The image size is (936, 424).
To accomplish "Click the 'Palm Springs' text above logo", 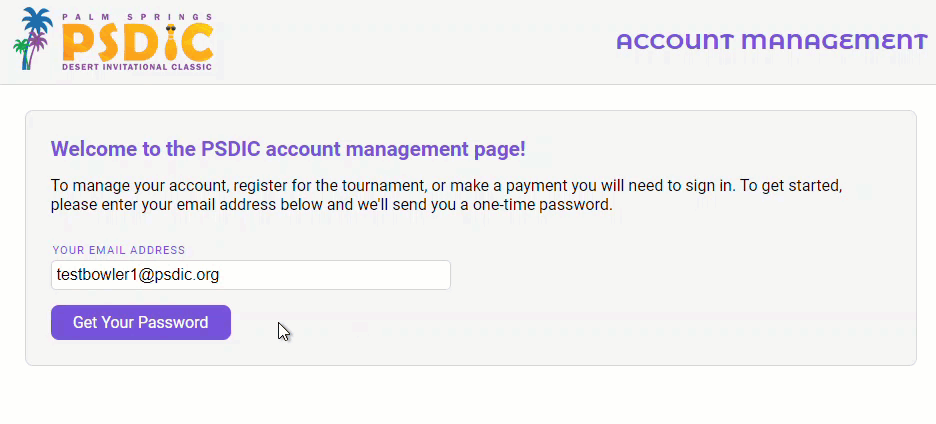I will (137, 17).
